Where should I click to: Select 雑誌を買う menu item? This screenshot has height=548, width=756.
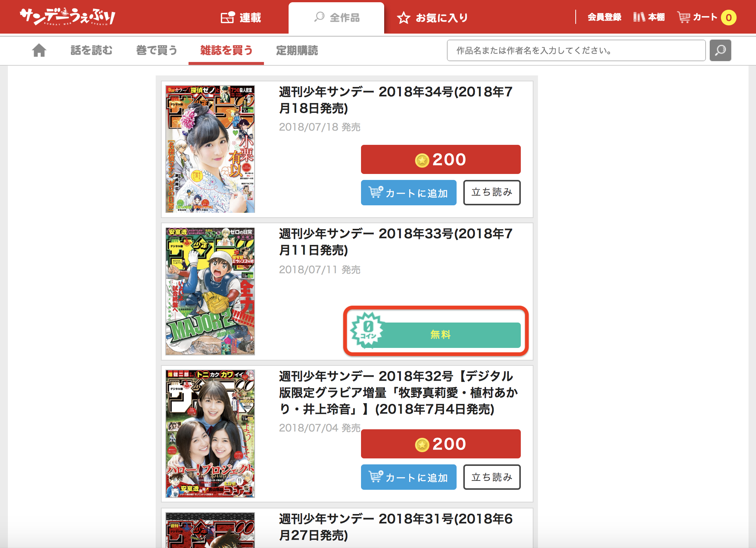pyautogui.click(x=226, y=50)
